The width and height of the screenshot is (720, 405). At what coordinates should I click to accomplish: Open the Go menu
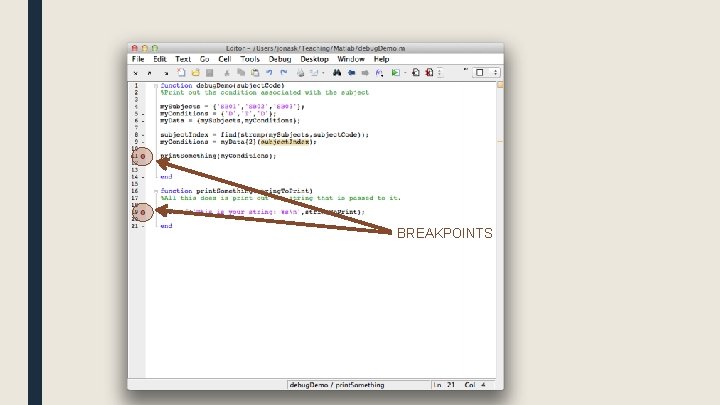[x=204, y=59]
